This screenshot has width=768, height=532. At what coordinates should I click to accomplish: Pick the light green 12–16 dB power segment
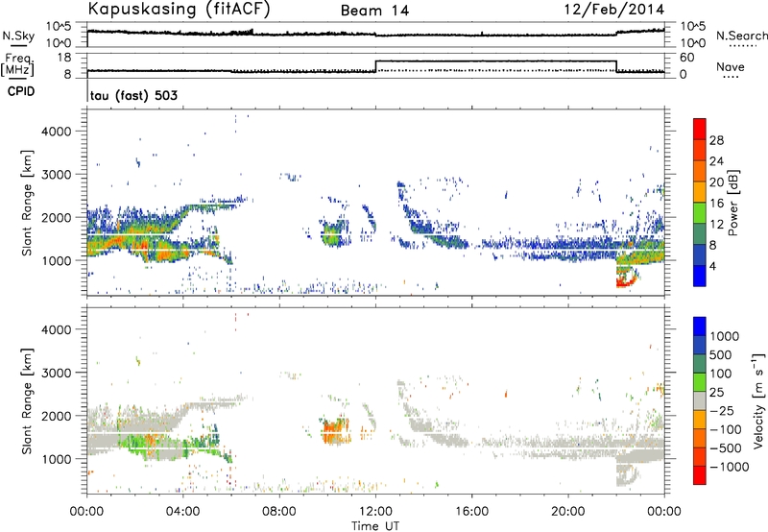700,213
